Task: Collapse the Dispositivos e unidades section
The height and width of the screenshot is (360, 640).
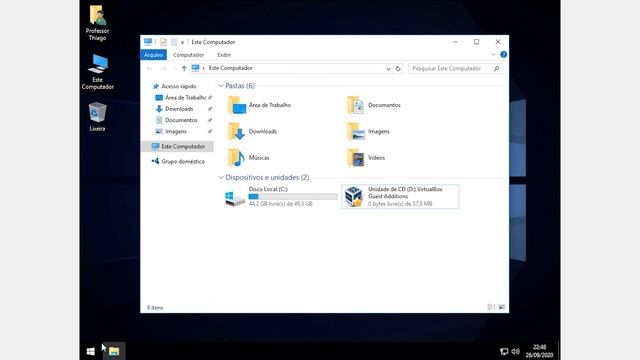Action: [221, 178]
